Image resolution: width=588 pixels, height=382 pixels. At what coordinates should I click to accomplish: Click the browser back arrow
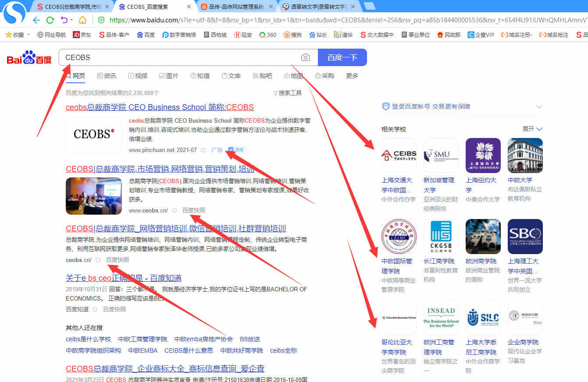[x=36, y=20]
